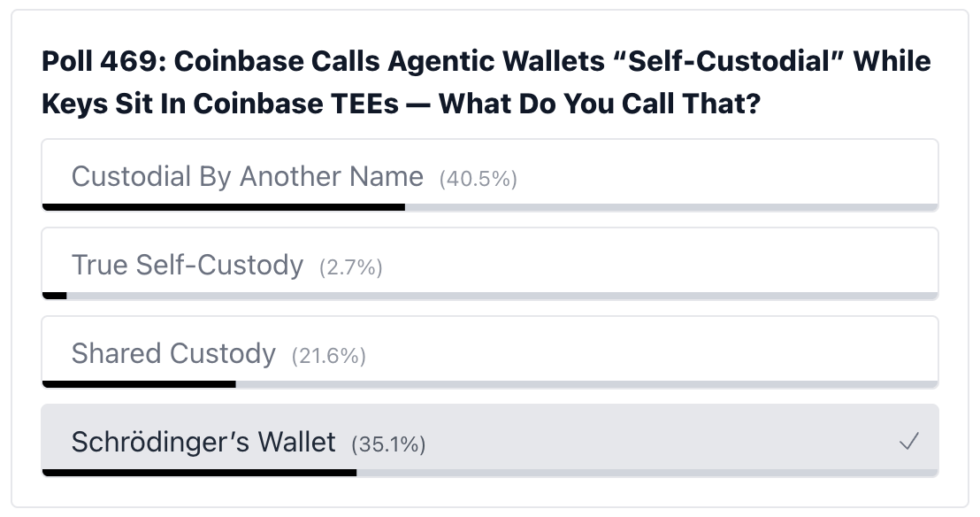The height and width of the screenshot is (517, 980).
Task: Click the "Custodial By Another Name" text label
Action: coord(248,176)
